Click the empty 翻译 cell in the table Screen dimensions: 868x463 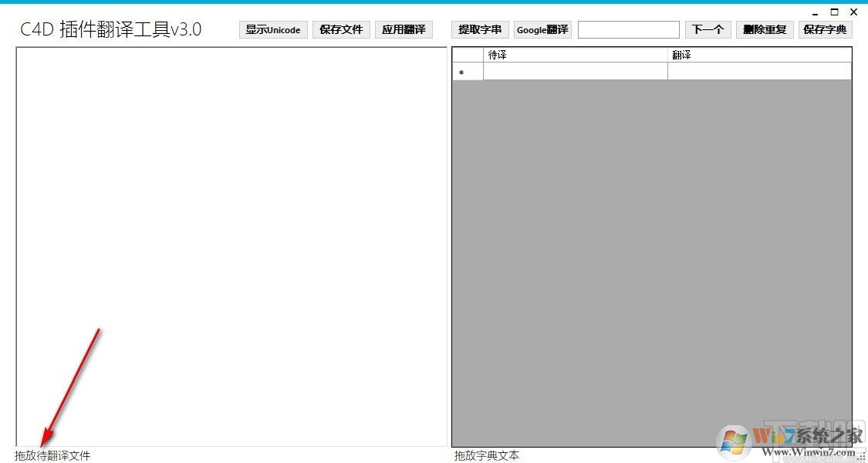click(x=760, y=71)
